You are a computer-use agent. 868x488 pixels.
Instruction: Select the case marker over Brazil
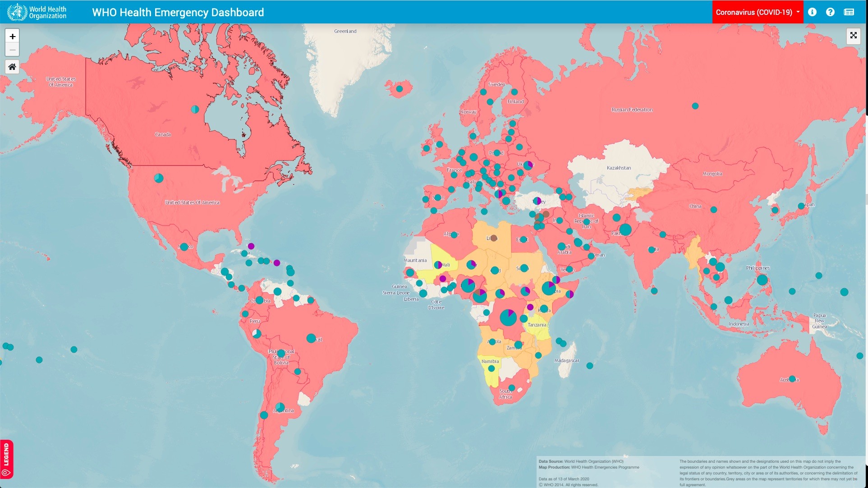(311, 337)
